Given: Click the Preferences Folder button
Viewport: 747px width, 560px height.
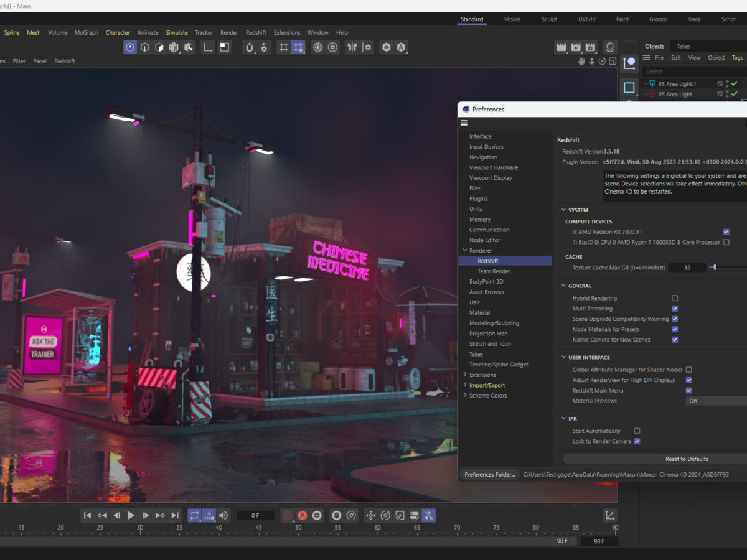Looking at the screenshot, I should click(x=490, y=475).
